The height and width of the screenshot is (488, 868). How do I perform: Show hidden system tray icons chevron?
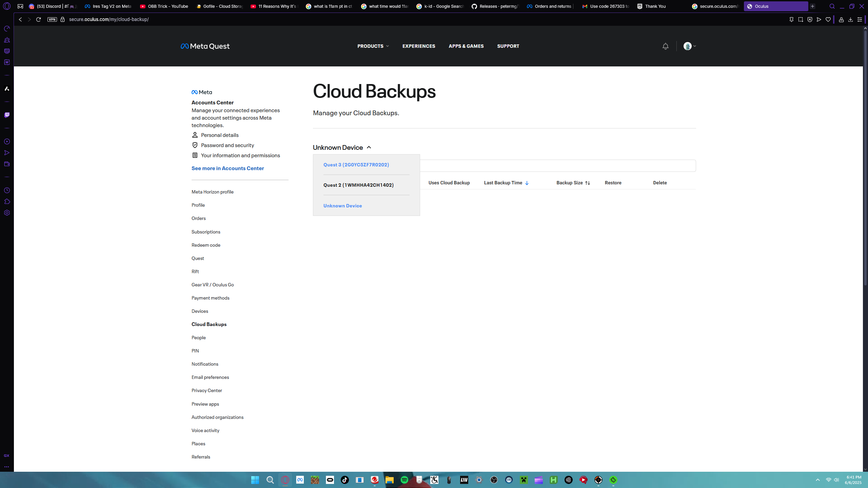(x=817, y=480)
